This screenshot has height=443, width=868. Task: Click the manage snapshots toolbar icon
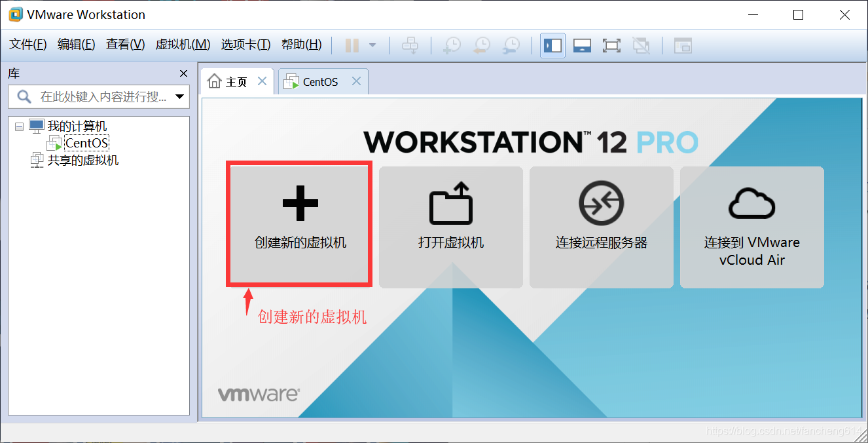tap(511, 45)
